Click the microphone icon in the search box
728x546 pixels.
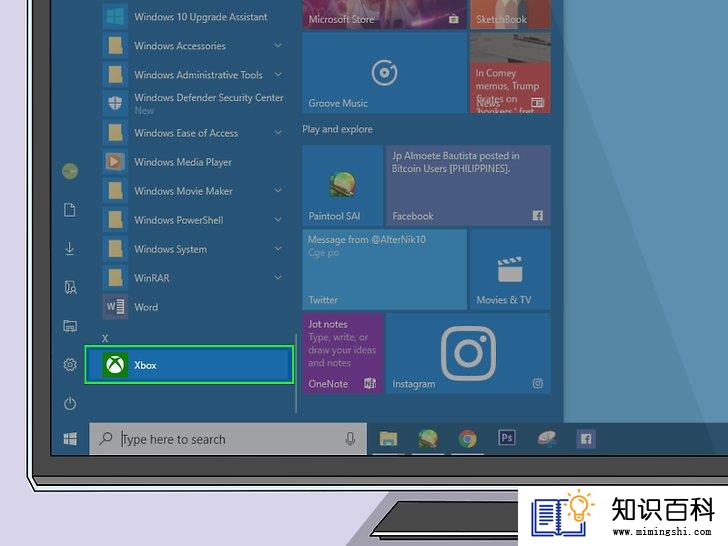click(351, 439)
